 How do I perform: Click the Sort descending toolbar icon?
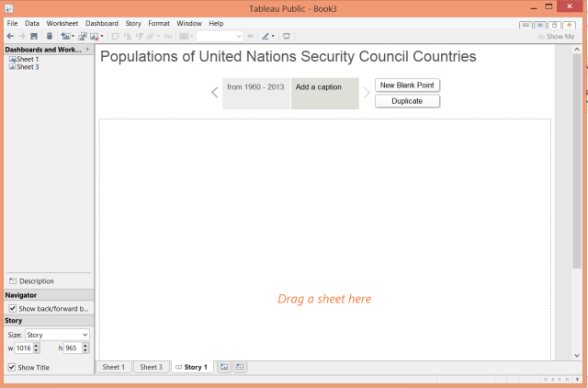tap(139, 36)
